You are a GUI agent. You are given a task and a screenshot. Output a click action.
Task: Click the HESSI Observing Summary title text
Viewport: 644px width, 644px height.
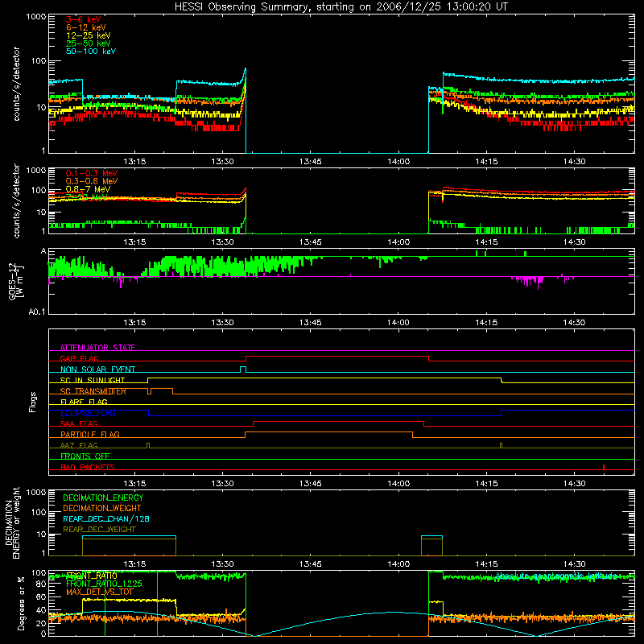coord(341,7)
